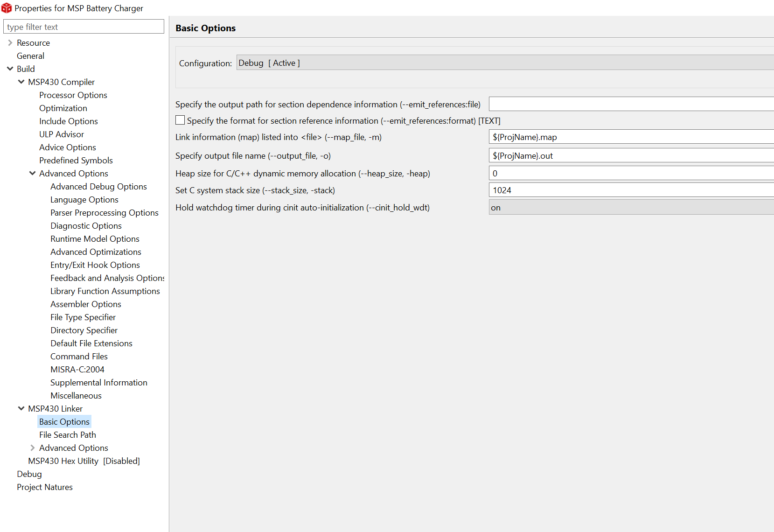Collapse the Build tree node
The height and width of the screenshot is (532, 774).
coord(10,69)
